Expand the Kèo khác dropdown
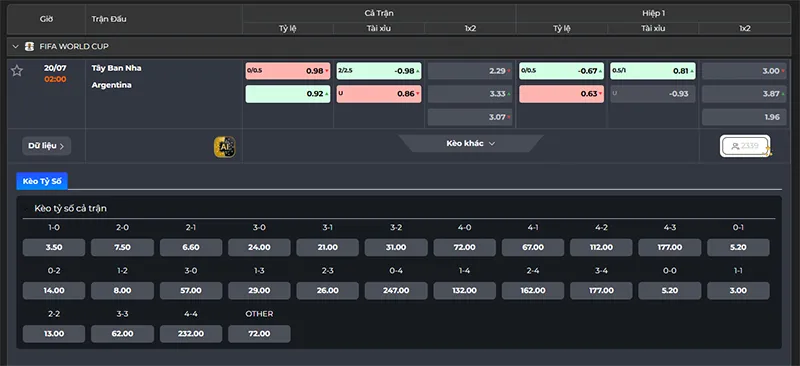 [x=470, y=143]
